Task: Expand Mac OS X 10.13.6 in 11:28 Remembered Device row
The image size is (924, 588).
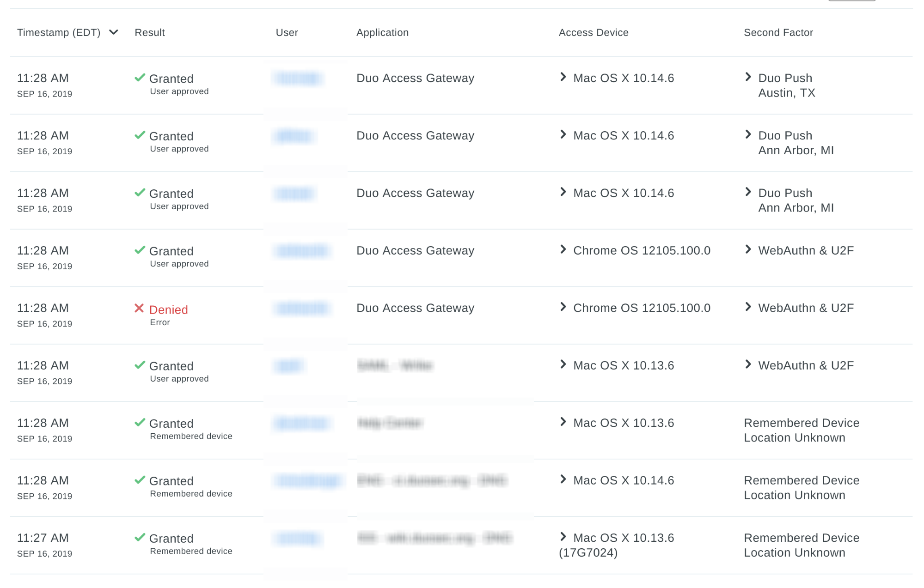Action: point(563,422)
